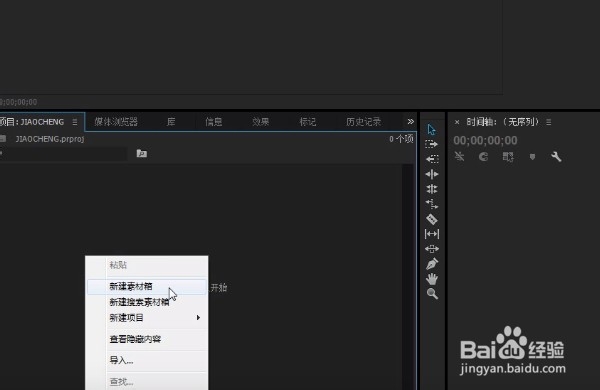This screenshot has height=390, width=600.
Task: Select the Slip tool
Action: 432,234
